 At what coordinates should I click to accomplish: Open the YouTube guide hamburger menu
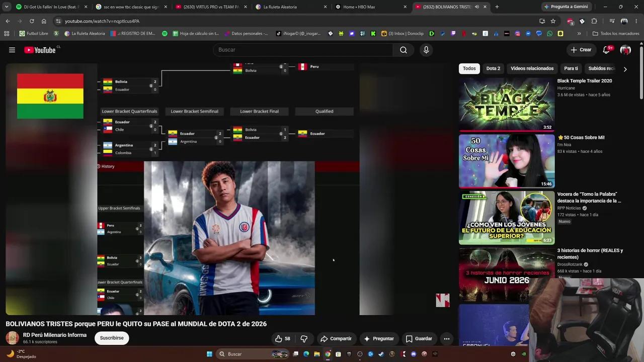point(12,50)
